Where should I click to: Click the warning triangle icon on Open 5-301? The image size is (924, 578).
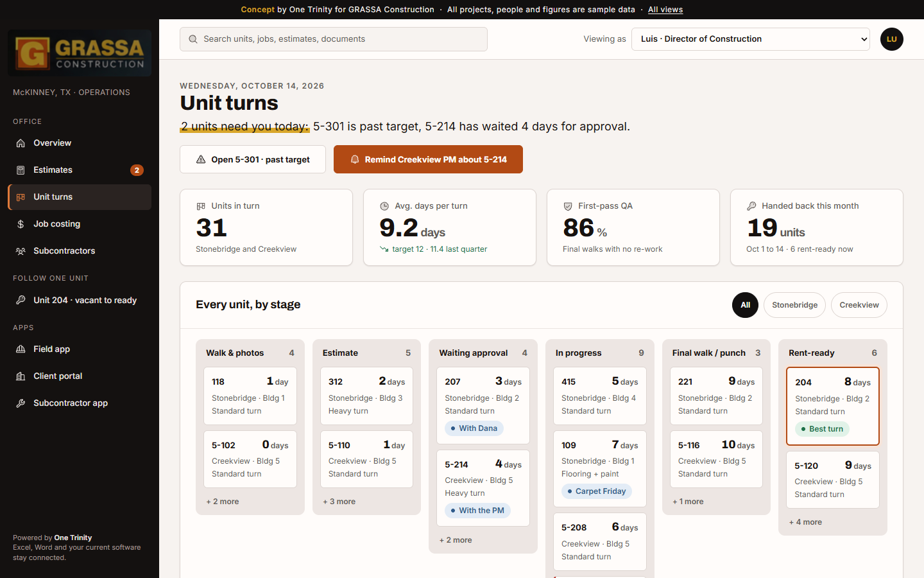201,159
